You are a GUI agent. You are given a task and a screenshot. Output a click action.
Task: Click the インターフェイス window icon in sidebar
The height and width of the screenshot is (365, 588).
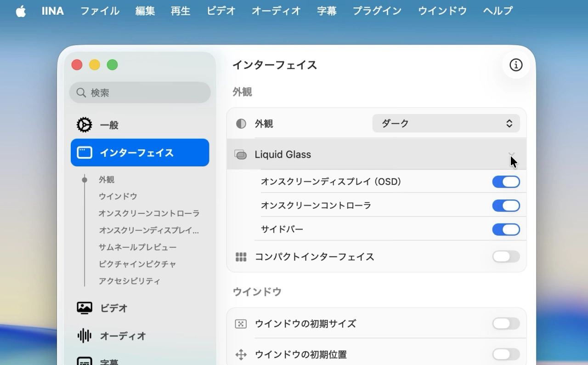coord(85,153)
